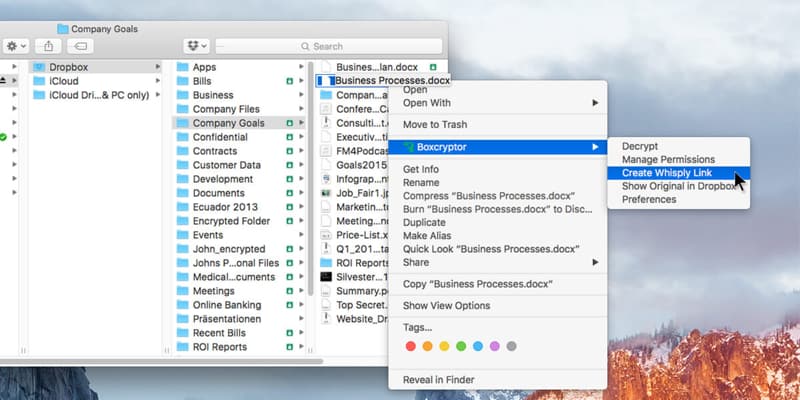Screen dimensions: 800x400
Task: Expand the Events folder arrow
Action: 301,235
